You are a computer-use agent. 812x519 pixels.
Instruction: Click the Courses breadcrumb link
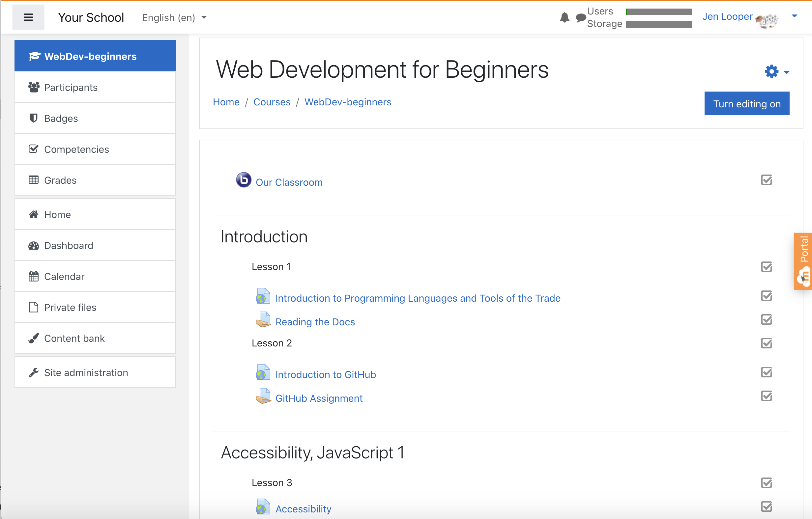point(272,102)
